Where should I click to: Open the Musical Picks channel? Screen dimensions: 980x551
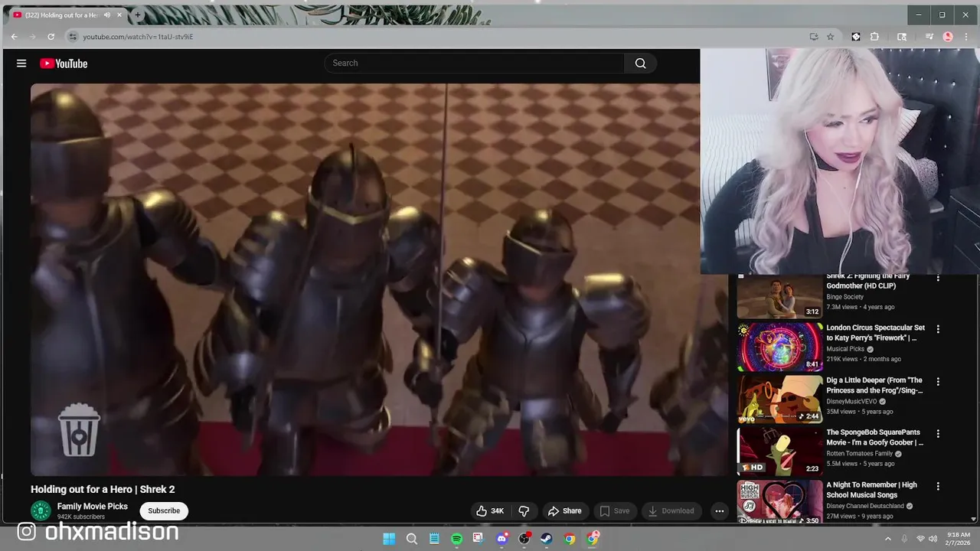845,349
